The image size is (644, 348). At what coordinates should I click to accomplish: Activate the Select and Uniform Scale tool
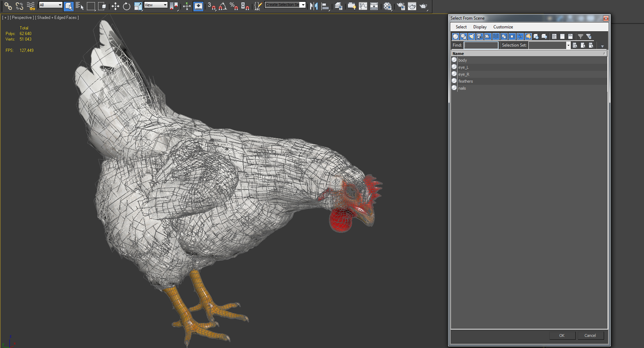click(x=138, y=6)
